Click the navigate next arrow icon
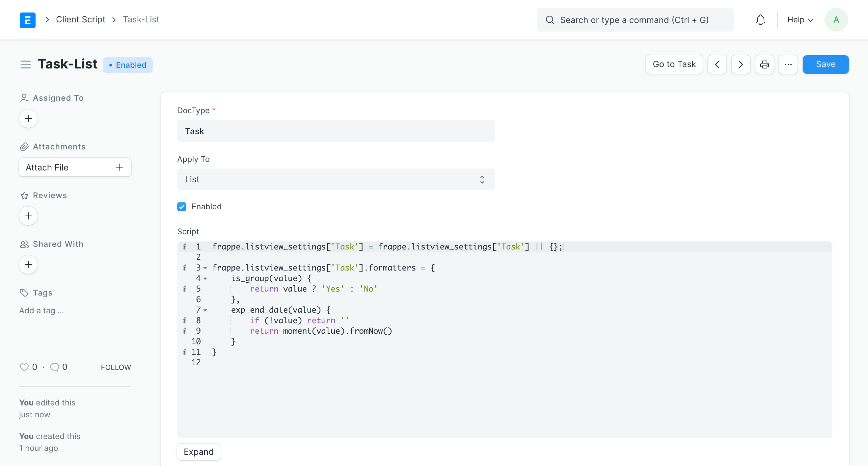Image resolution: width=868 pixels, height=466 pixels. point(741,64)
